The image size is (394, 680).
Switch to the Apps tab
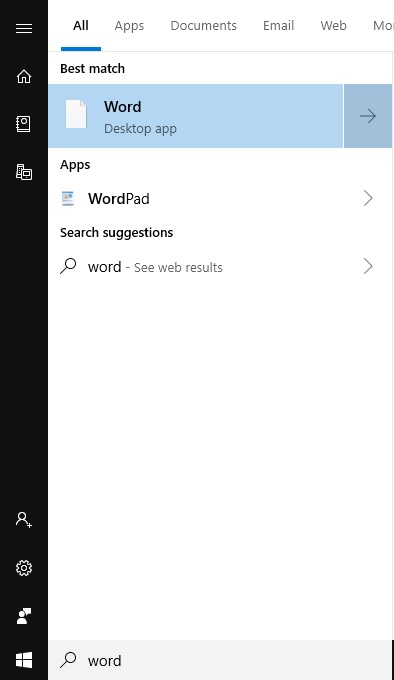(129, 26)
